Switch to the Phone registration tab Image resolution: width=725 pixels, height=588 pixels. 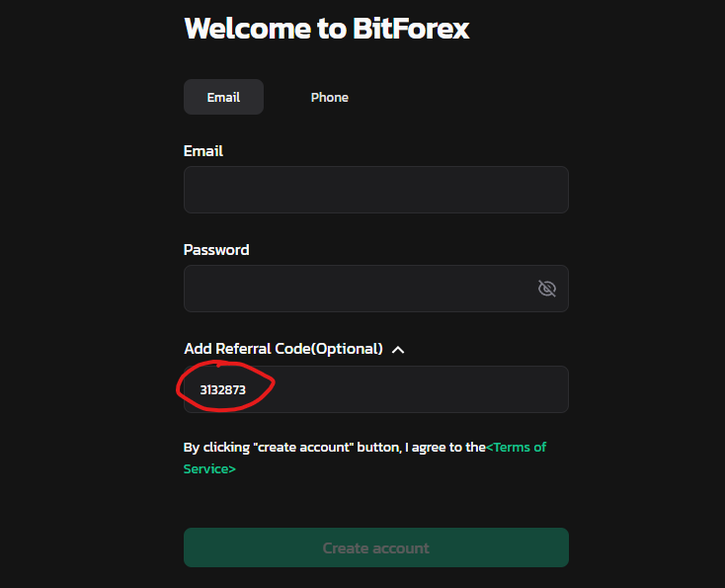(x=329, y=97)
